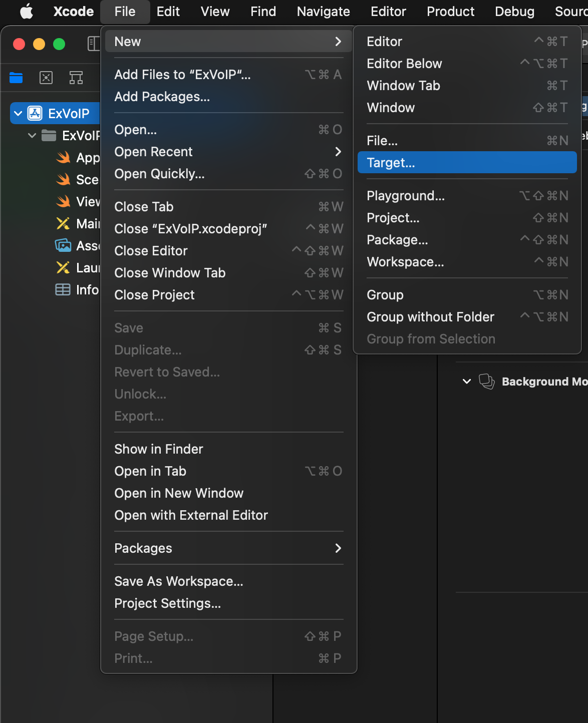Viewport: 588px width, 723px height.
Task: Collapse the Background Modes section
Action: coord(467,382)
